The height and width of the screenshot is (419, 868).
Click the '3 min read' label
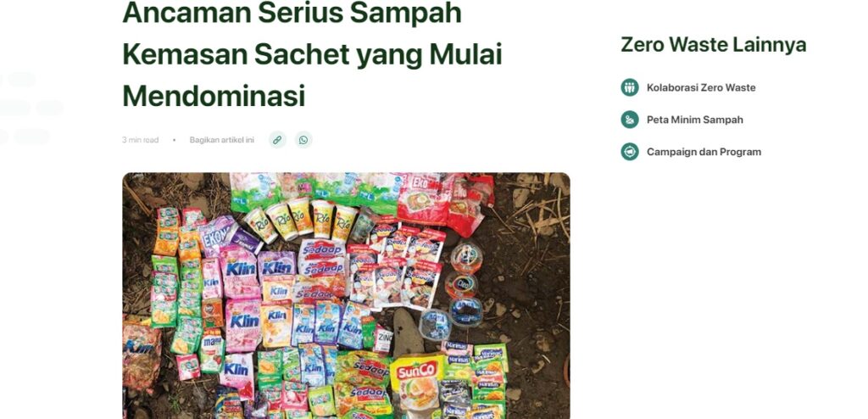[140, 140]
